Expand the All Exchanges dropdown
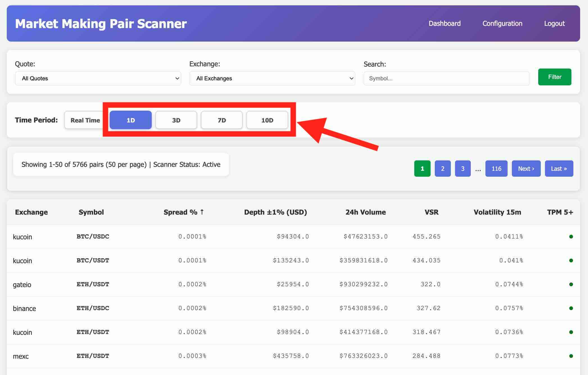Image resolution: width=588 pixels, height=375 pixels. pyautogui.click(x=272, y=78)
